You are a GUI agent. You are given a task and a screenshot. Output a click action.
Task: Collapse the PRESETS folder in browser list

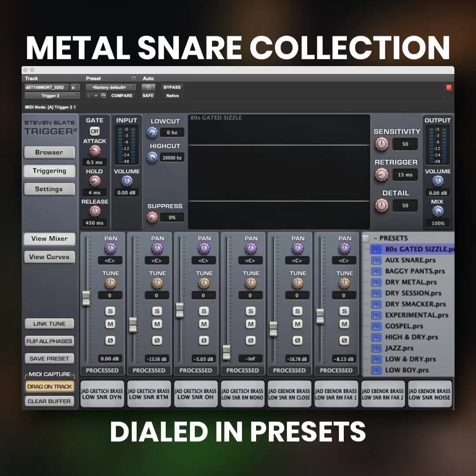(x=376, y=238)
